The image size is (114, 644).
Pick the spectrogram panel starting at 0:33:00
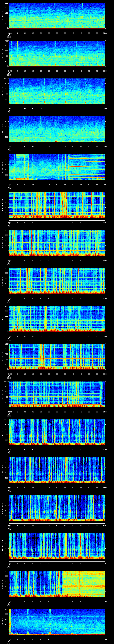click(57, 508)
